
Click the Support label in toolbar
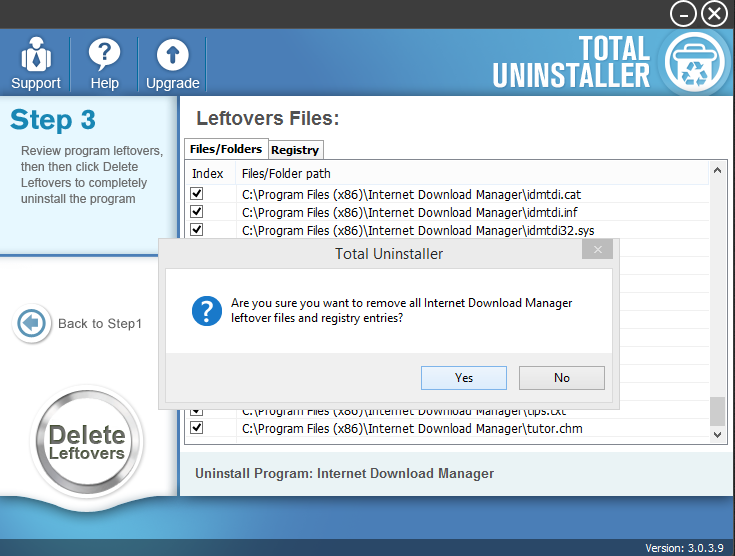point(36,83)
